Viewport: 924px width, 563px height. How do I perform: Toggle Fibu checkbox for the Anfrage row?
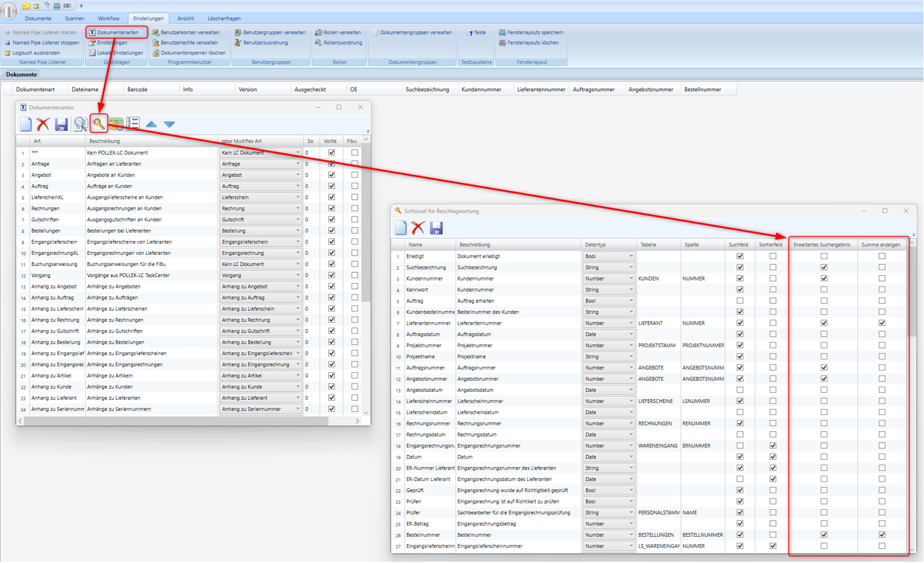(354, 164)
